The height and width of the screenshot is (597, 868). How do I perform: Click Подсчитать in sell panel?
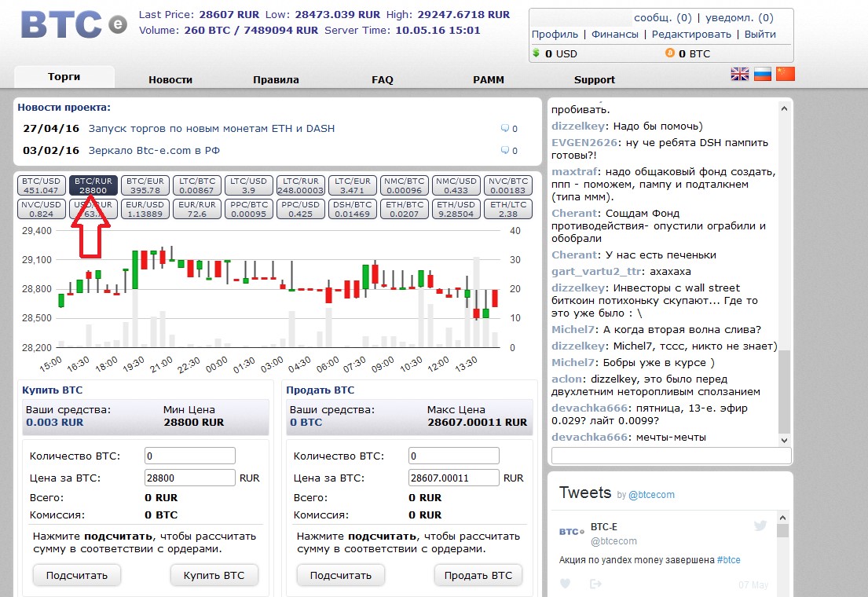341,576
